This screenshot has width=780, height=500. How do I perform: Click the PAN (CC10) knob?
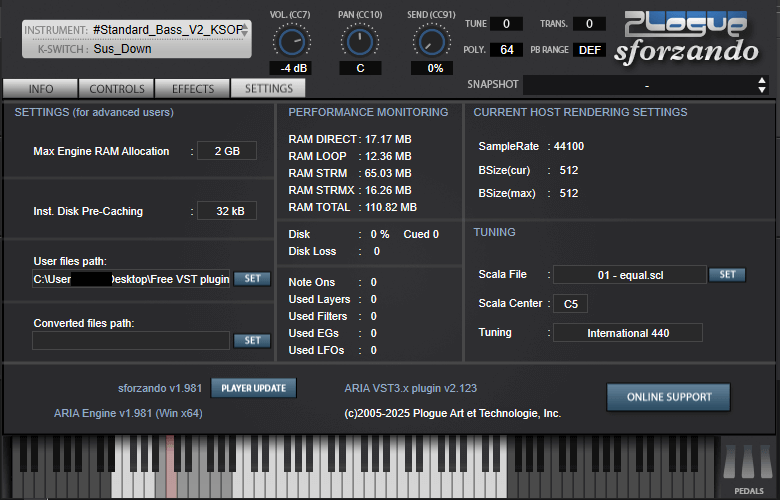point(360,42)
